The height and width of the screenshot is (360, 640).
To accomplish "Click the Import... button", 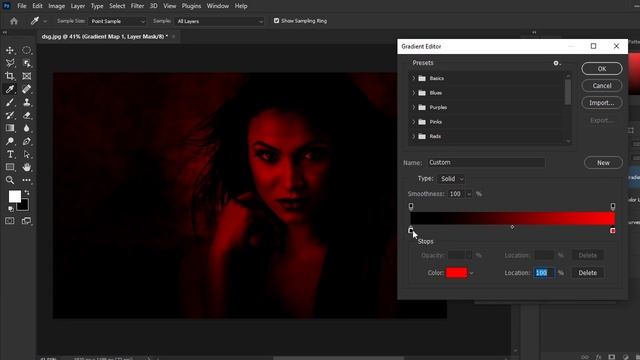I will coord(602,103).
